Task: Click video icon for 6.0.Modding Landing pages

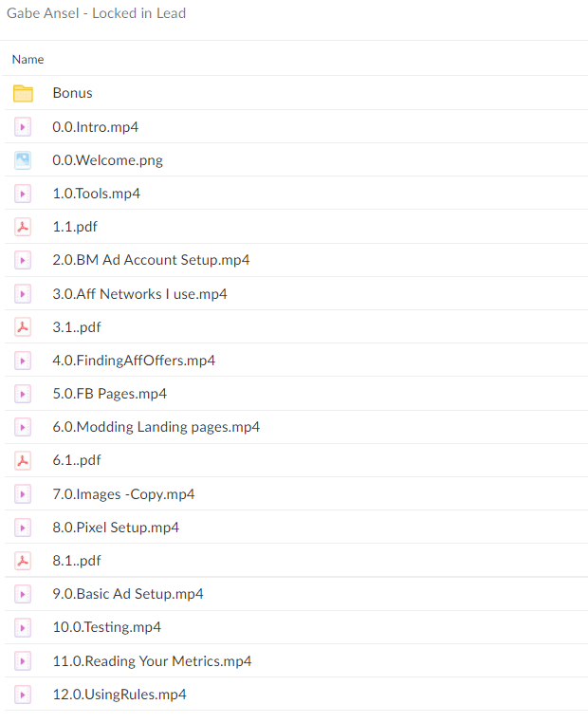Action: click(23, 427)
